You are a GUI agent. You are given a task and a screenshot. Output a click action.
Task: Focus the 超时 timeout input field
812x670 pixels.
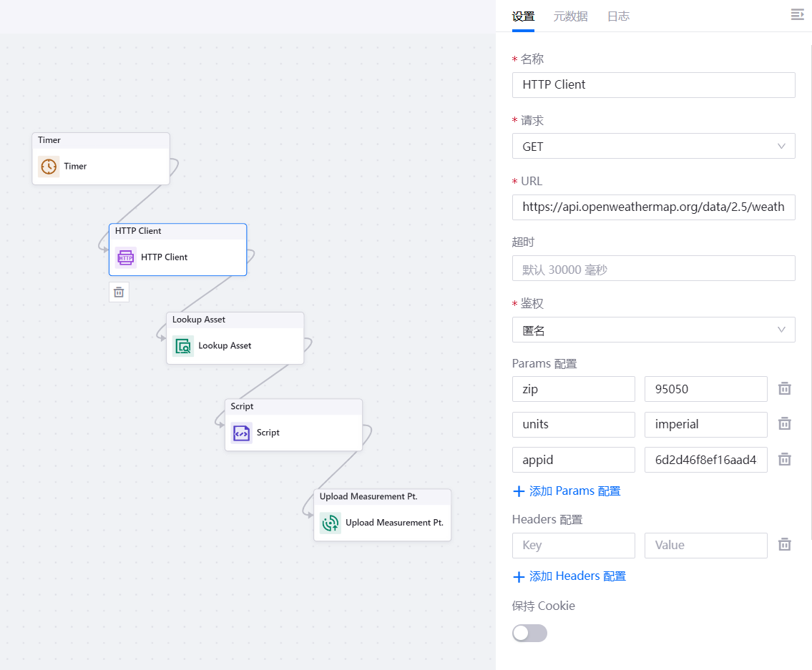pyautogui.click(x=653, y=269)
